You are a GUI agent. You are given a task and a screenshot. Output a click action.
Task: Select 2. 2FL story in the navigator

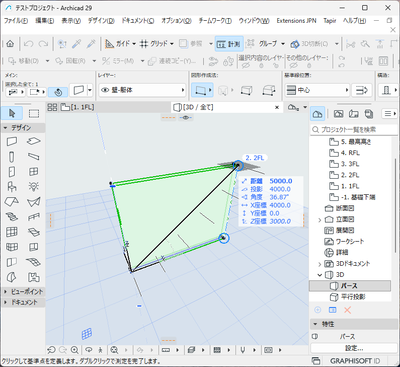coord(350,175)
